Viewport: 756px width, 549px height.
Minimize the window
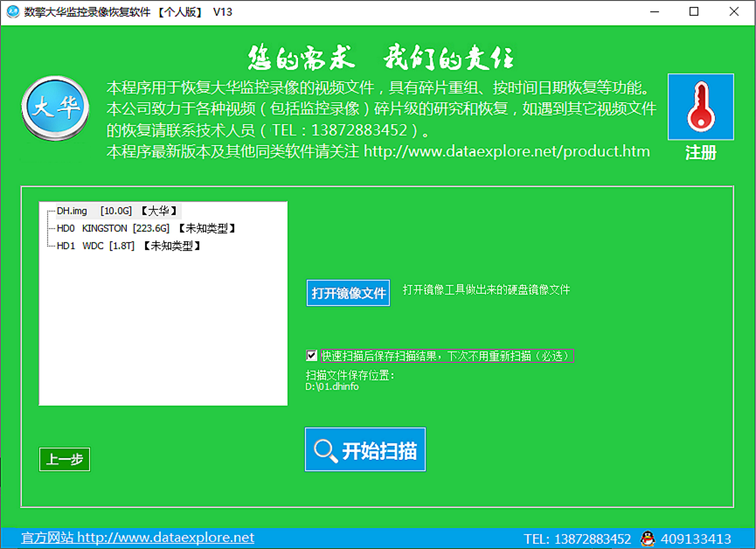coord(655,11)
